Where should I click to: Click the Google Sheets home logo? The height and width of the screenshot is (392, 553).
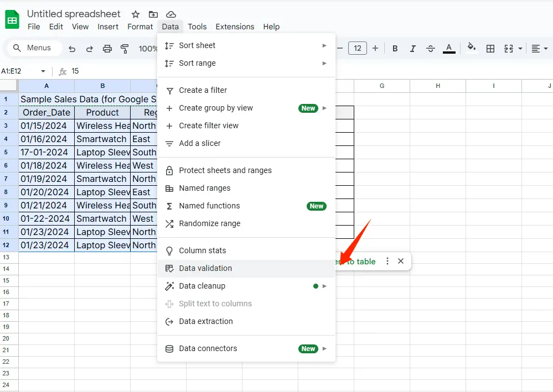[x=12, y=20]
